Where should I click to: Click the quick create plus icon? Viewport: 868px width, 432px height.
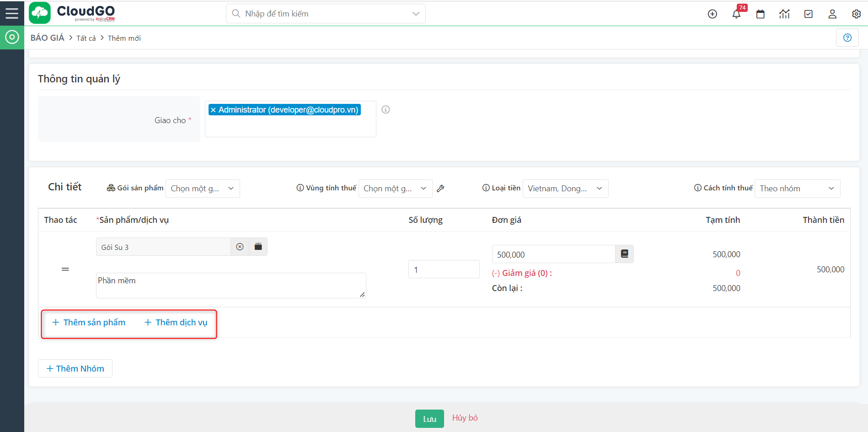pyautogui.click(x=712, y=14)
